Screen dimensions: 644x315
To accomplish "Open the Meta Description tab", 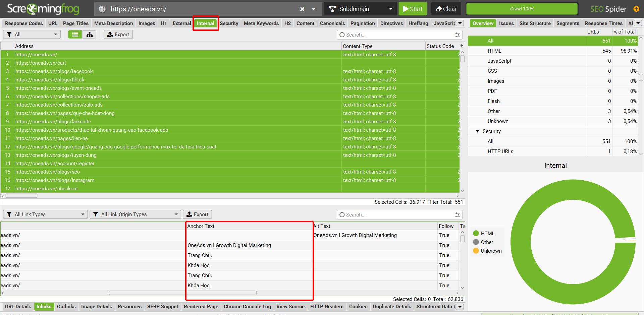I will 113,23.
